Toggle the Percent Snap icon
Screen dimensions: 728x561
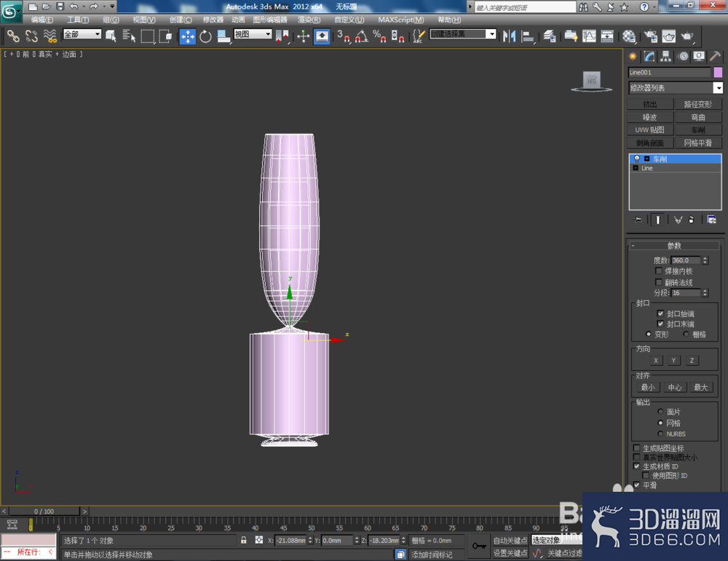pyautogui.click(x=379, y=36)
